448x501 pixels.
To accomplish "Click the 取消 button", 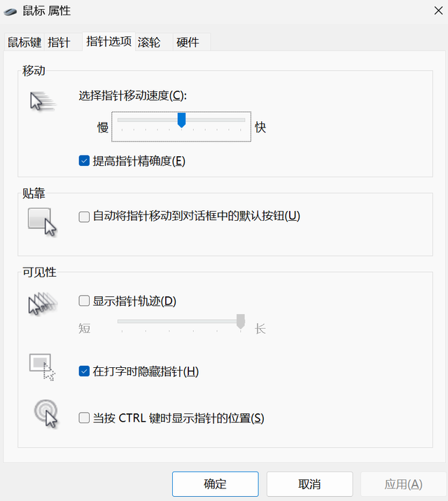I will click(309, 484).
